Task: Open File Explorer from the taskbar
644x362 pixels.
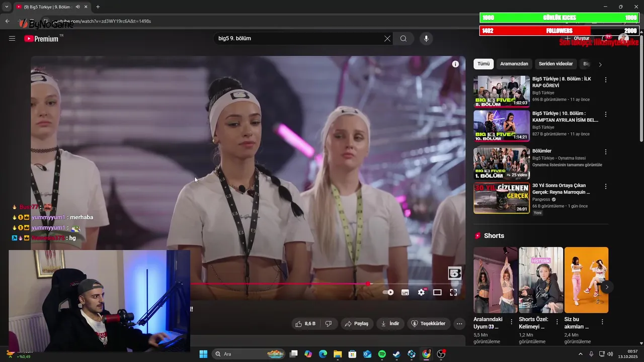Action: click(338, 354)
